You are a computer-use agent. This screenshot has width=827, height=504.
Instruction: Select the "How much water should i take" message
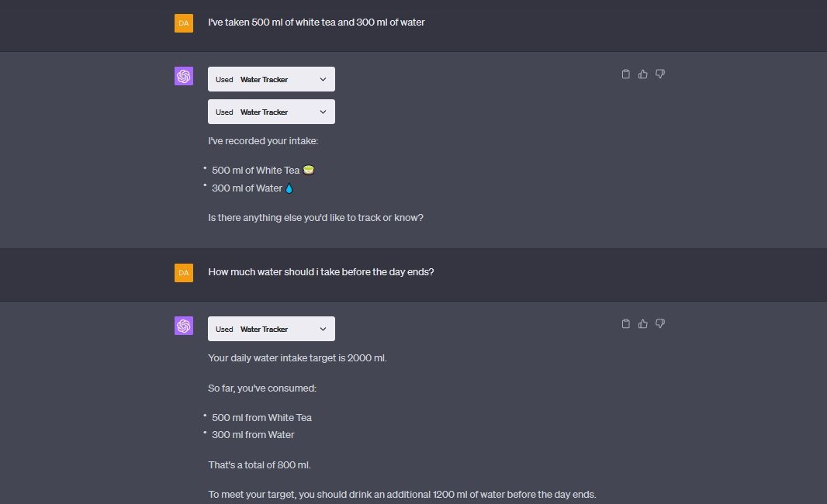(320, 272)
